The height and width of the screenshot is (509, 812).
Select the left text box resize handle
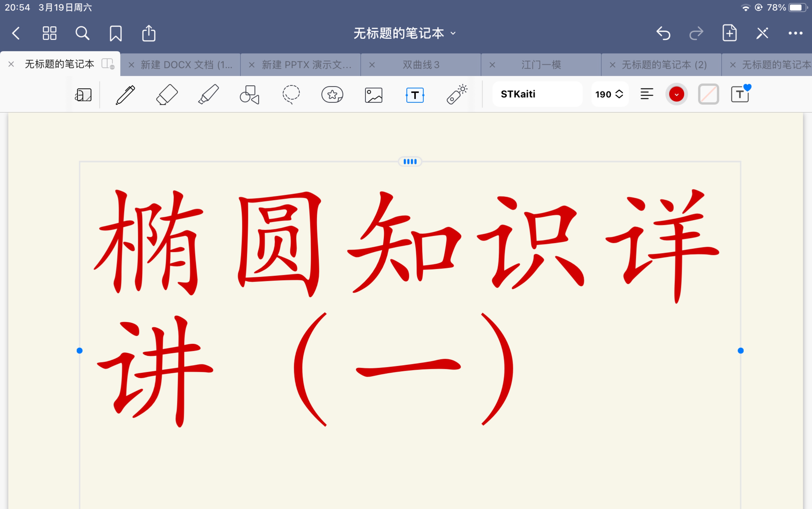79,351
